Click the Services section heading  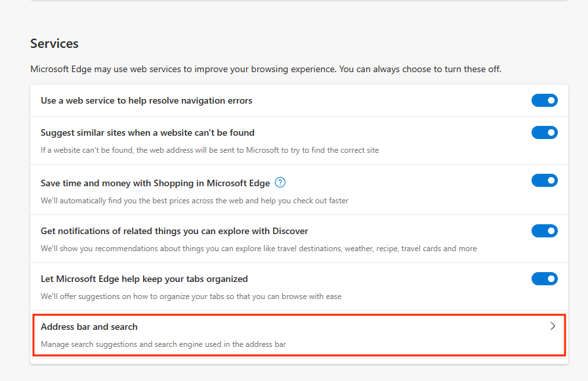click(54, 44)
